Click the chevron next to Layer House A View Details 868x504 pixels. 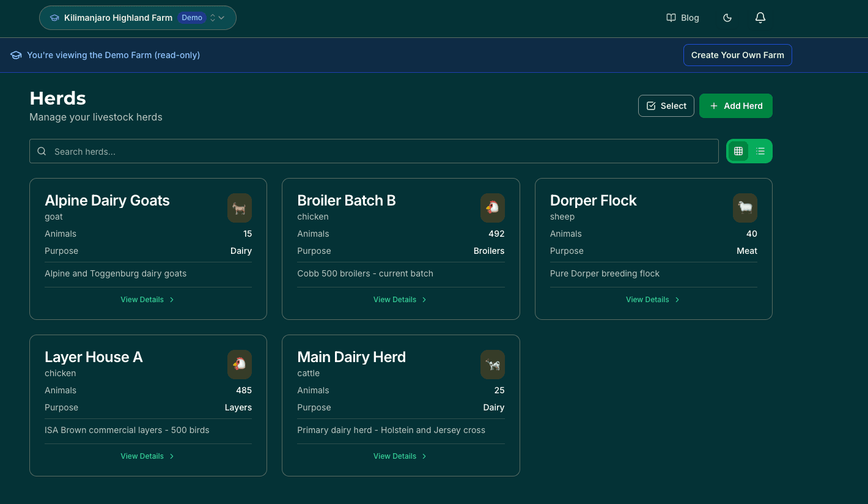(x=172, y=456)
